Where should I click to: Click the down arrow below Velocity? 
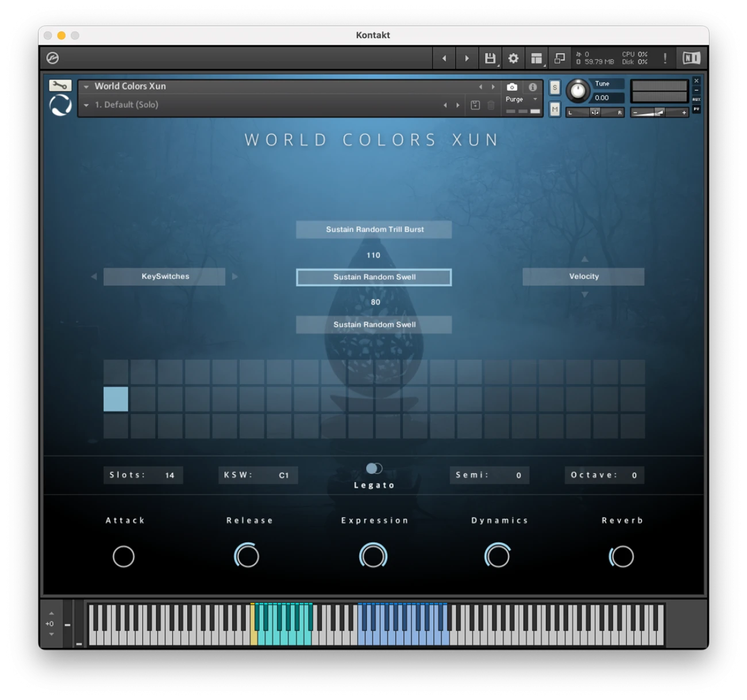(584, 295)
